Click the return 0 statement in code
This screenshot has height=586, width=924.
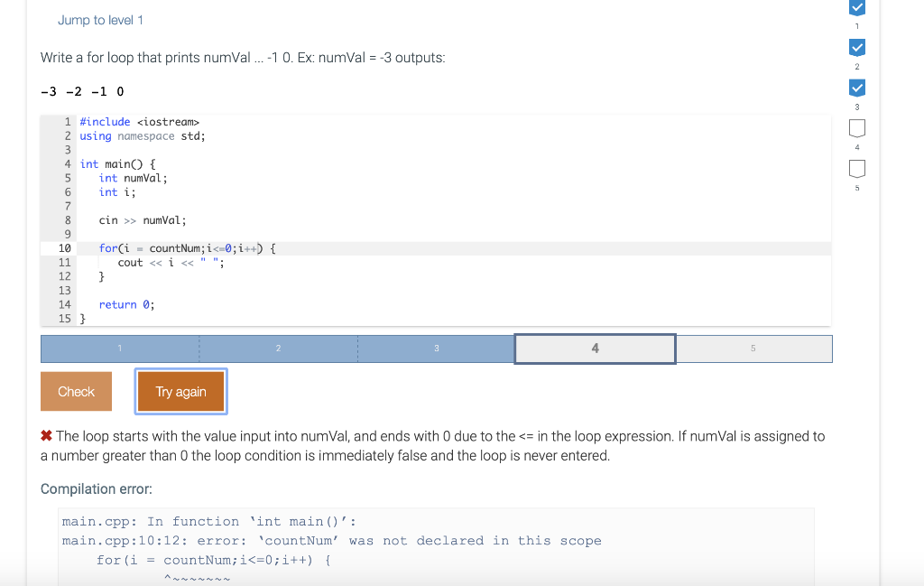click(x=124, y=304)
